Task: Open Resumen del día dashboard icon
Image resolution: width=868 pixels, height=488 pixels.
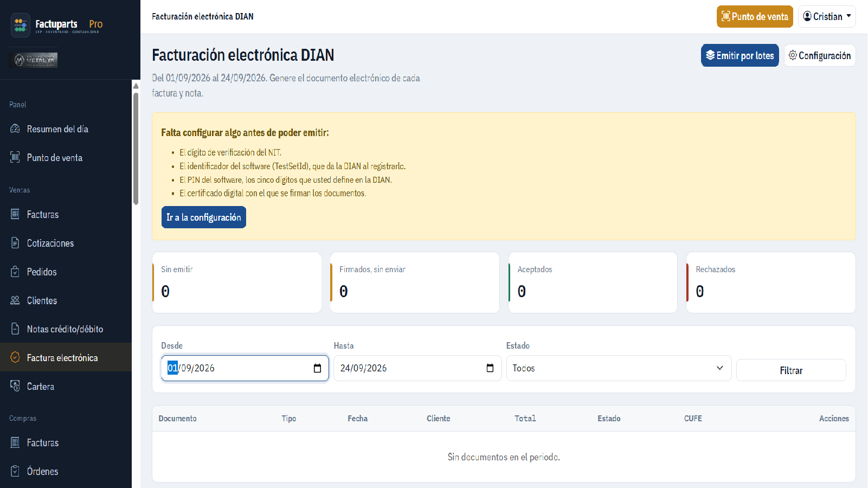Action: [15, 129]
